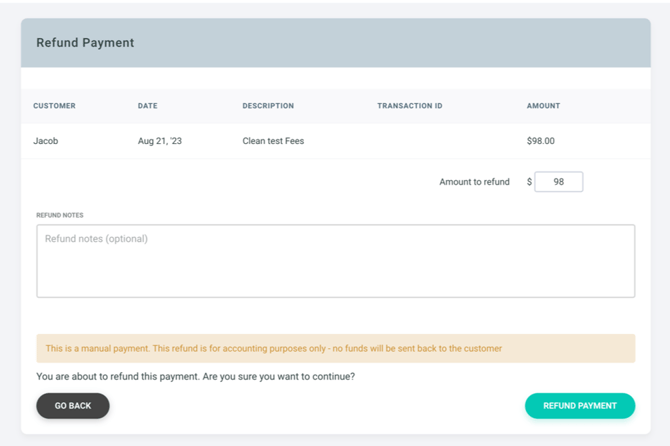This screenshot has width=670, height=446.
Task: Click inside the Refund notes text area
Action: point(335,261)
